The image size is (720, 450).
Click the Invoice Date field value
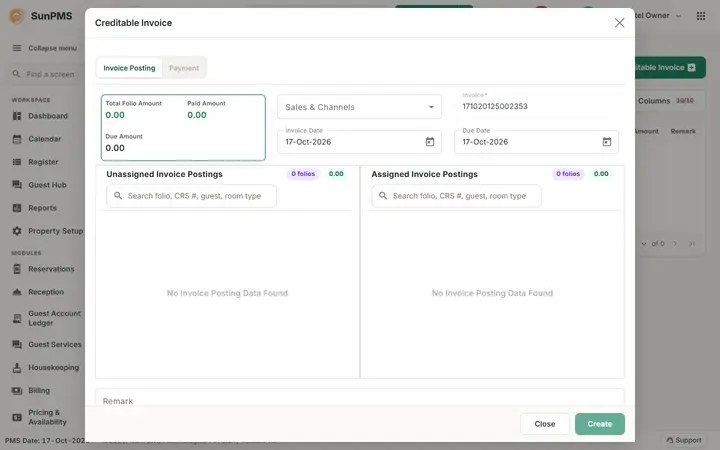[x=308, y=142]
